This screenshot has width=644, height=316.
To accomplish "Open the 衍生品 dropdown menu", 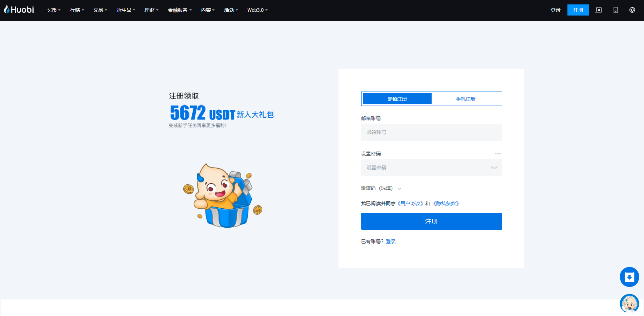I will (125, 10).
